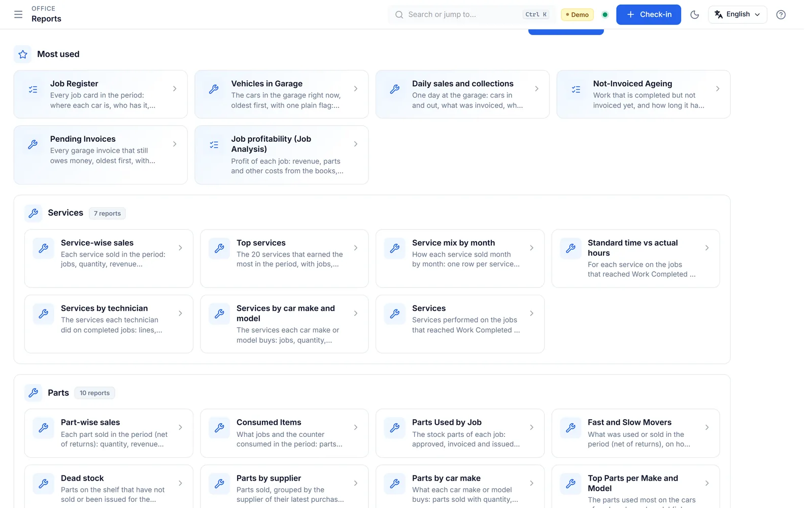The width and height of the screenshot is (812, 508).
Task: Open the Consumed Items report
Action: coord(284,433)
